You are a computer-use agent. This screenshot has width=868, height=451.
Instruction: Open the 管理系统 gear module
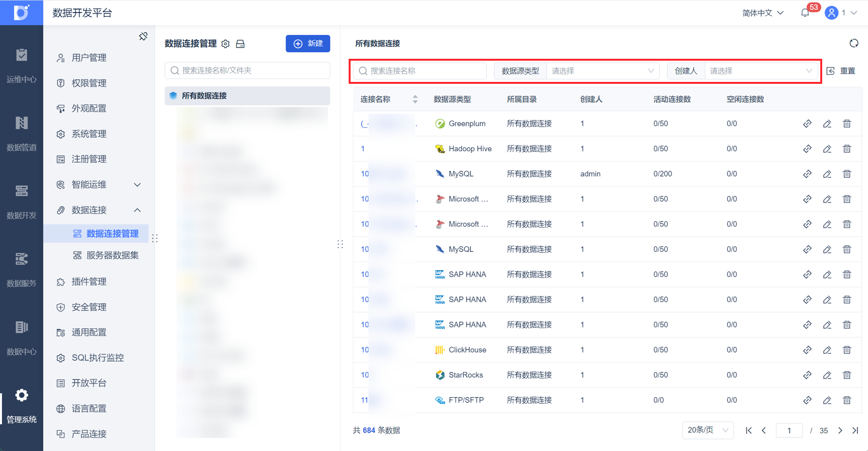pyautogui.click(x=22, y=405)
